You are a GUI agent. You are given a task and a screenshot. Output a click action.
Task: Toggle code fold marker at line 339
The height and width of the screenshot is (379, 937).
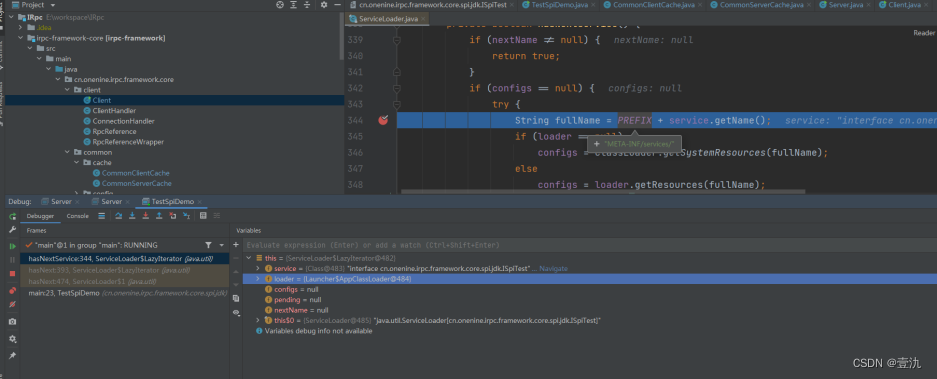[396, 40]
